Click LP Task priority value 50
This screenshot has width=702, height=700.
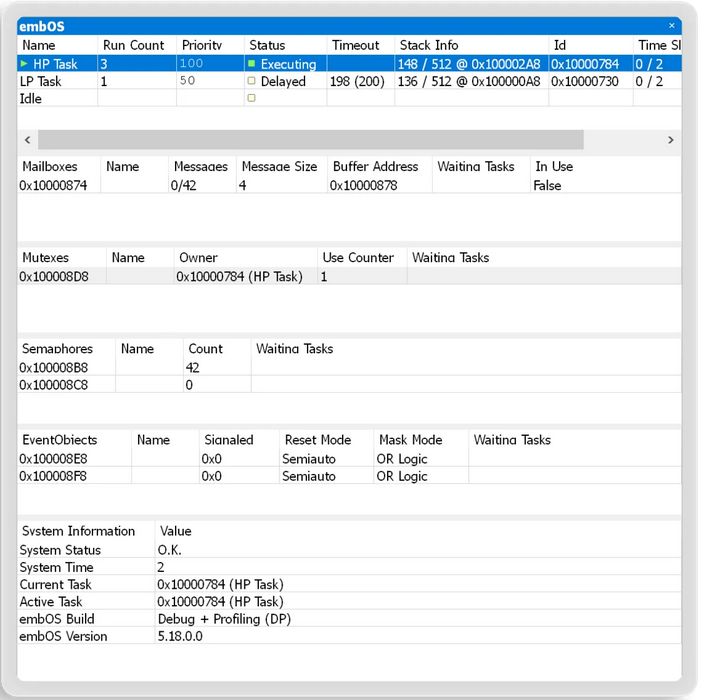(188, 81)
